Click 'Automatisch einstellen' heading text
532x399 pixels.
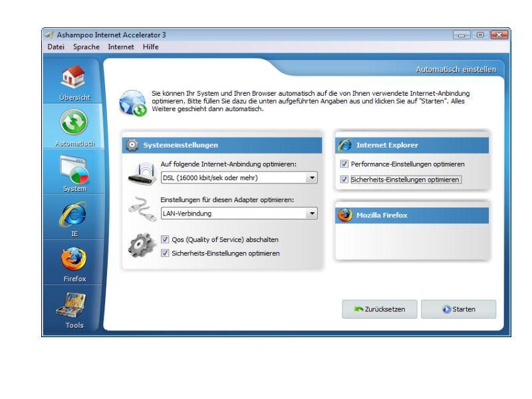456,69
